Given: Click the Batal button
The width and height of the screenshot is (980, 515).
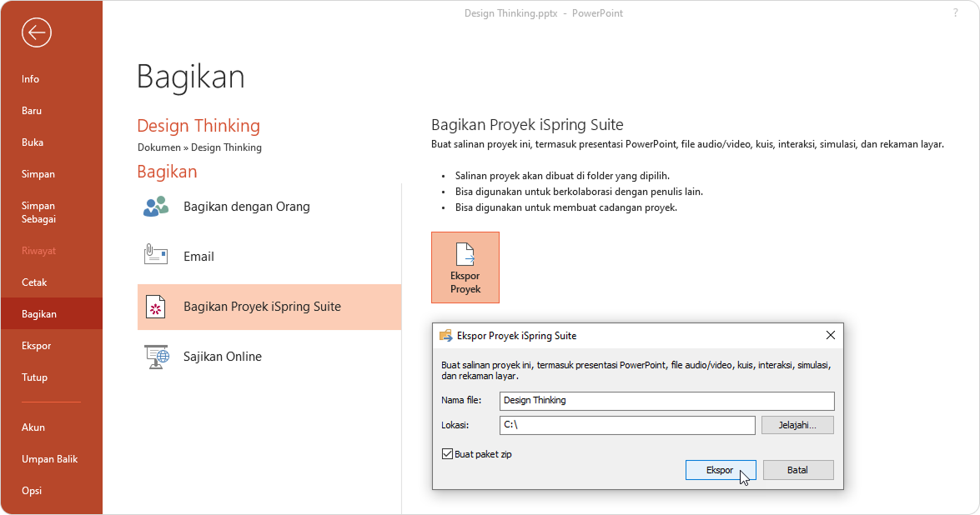Looking at the screenshot, I should point(797,470).
